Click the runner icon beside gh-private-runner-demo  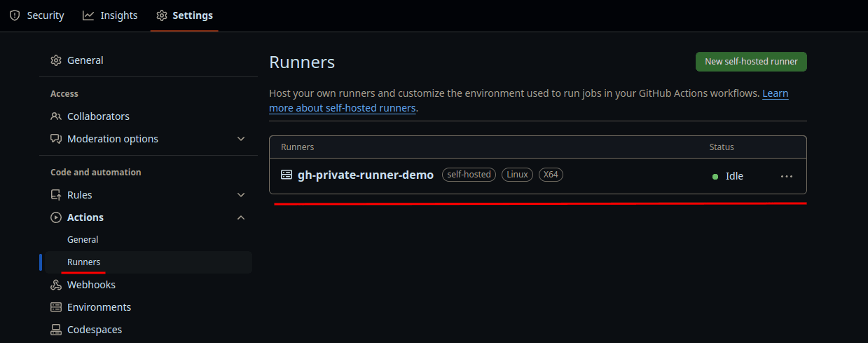coord(287,175)
